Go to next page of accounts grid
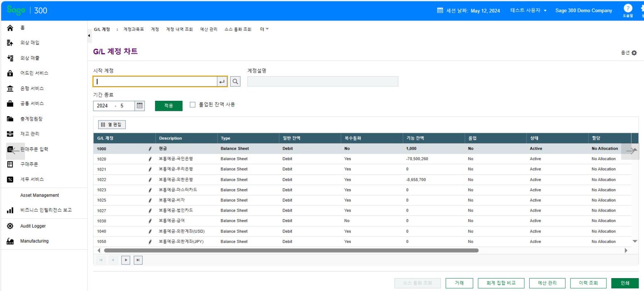The height and width of the screenshot is (291, 644). tap(125, 260)
